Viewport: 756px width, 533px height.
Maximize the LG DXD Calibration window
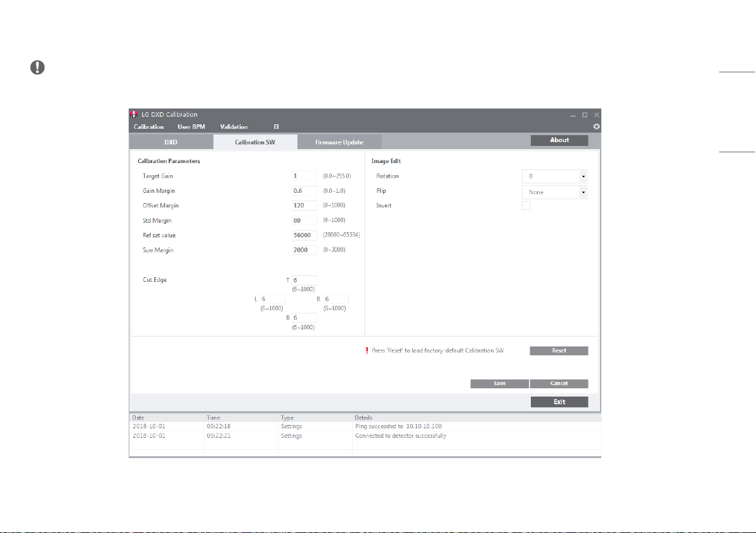585,115
